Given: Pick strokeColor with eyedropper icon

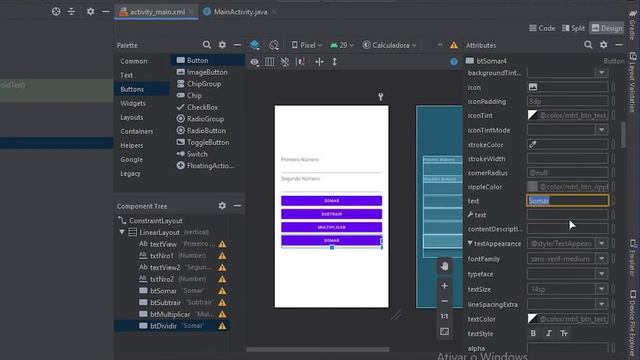Looking at the screenshot, I should click(533, 144).
